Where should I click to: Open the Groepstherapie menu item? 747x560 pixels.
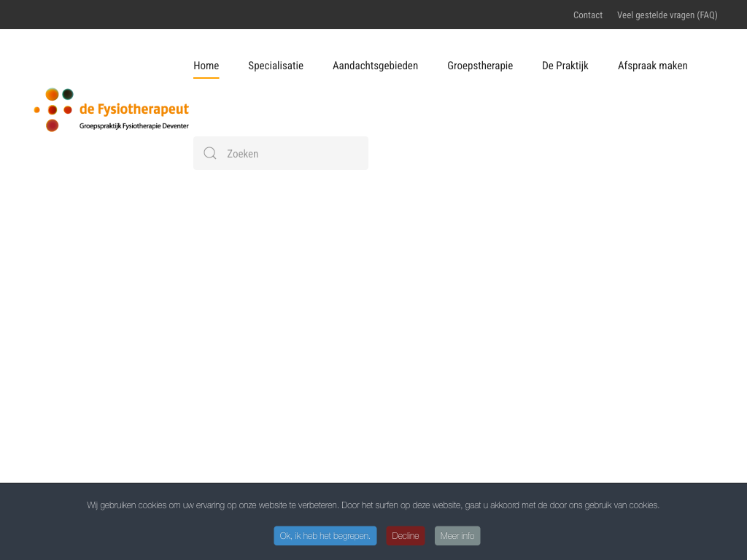point(480,66)
